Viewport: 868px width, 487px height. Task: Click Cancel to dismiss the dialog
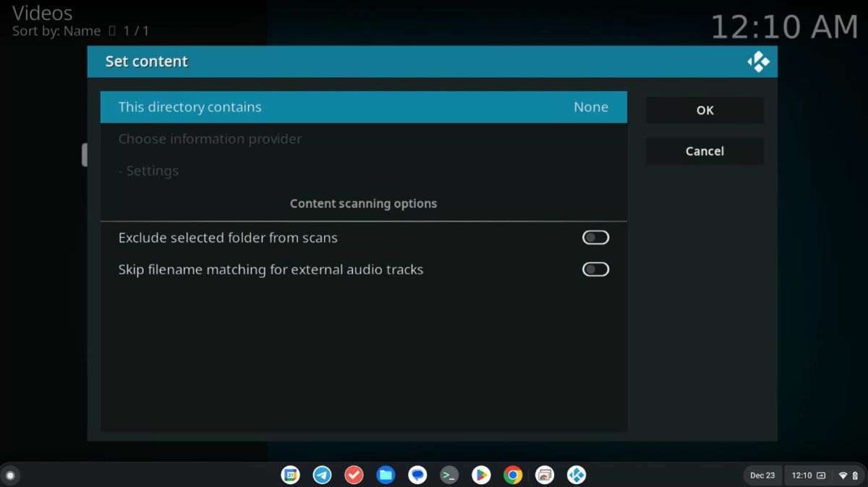704,151
